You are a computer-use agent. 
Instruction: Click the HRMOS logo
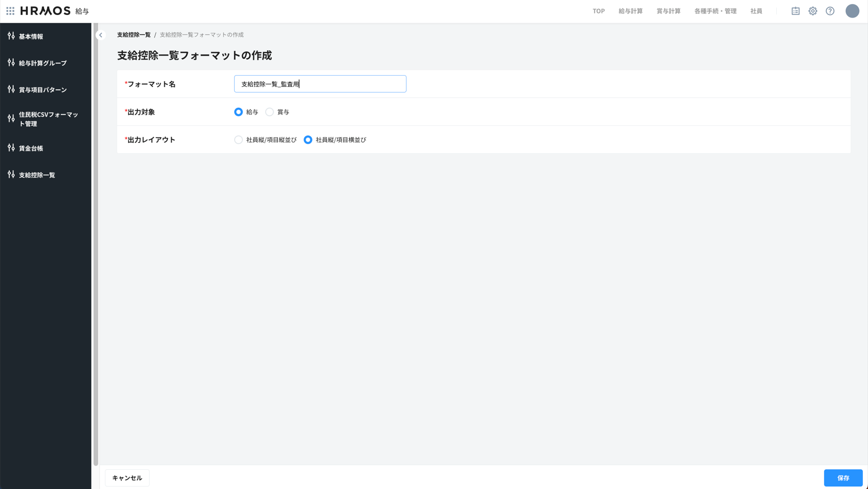coord(46,11)
